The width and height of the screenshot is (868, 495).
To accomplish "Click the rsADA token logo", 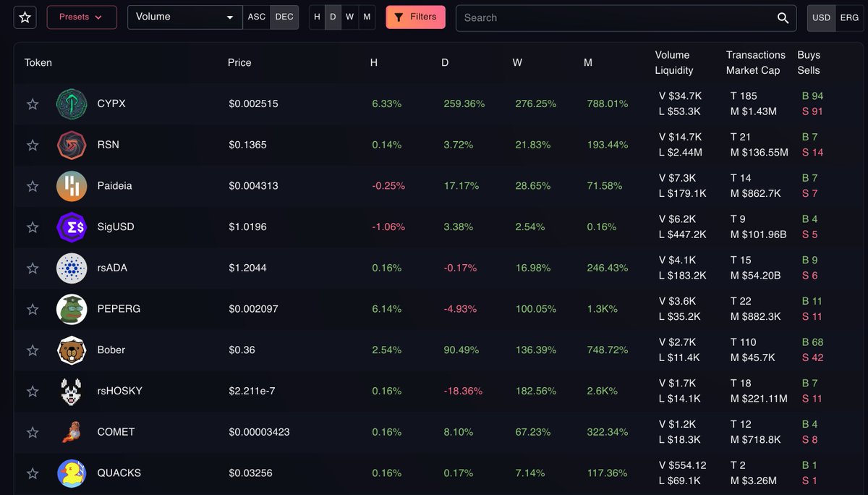I will [x=72, y=268].
